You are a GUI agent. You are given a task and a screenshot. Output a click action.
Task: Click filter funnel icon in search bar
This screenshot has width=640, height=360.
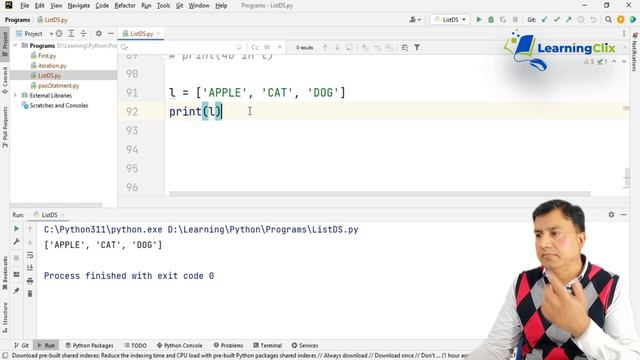coord(417,47)
